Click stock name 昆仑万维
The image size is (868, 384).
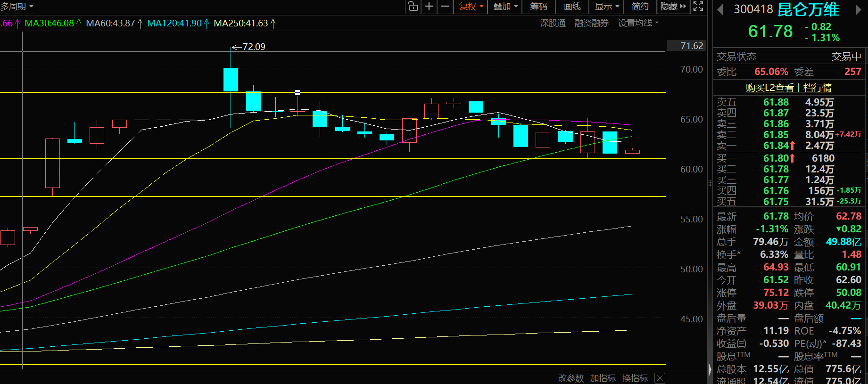809,9
